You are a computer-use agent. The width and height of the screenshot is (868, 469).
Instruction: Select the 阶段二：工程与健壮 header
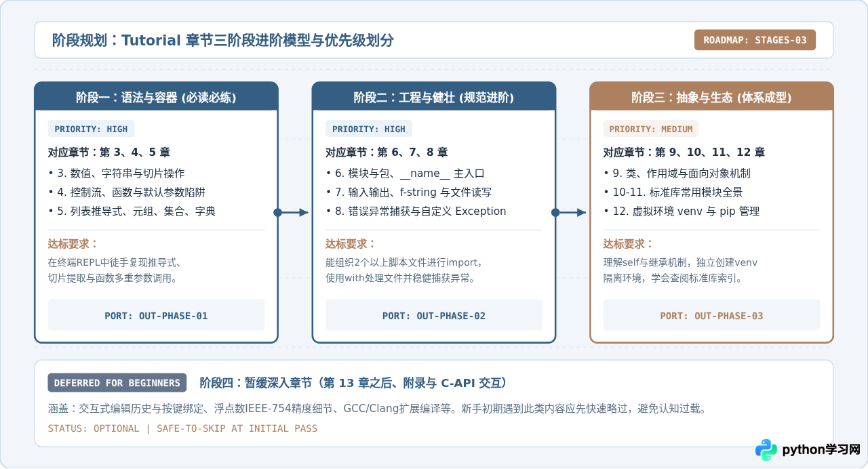pos(434,98)
